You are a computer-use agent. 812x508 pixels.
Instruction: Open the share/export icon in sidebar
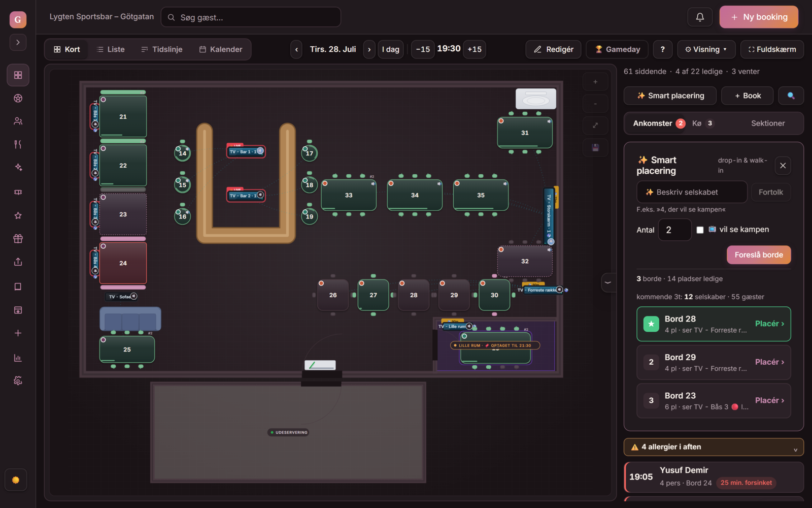coord(18,262)
